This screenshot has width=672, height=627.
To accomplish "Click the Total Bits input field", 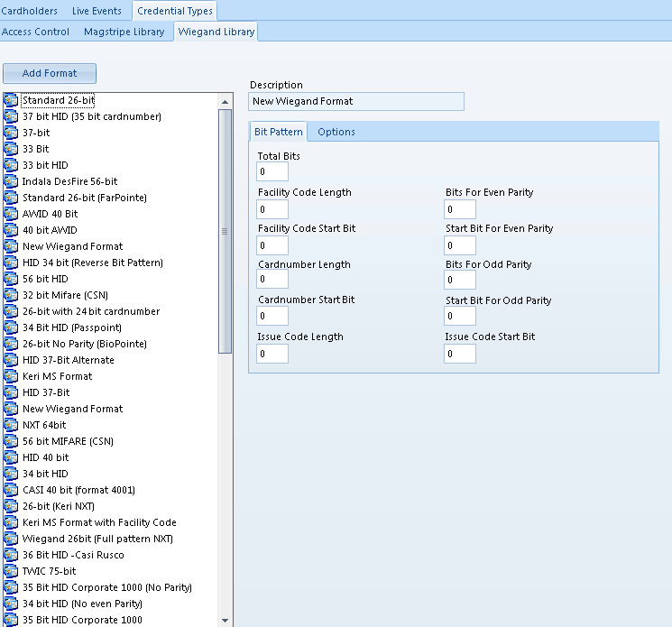I will [272, 172].
